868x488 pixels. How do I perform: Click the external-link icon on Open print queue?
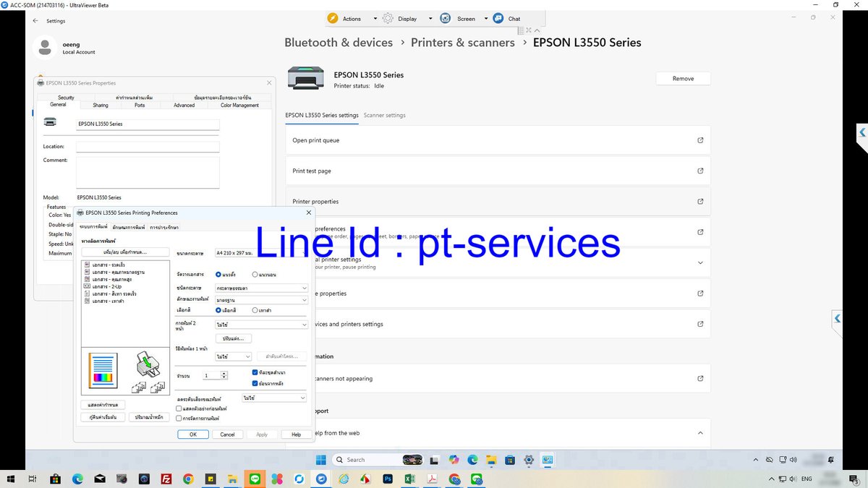click(x=700, y=140)
